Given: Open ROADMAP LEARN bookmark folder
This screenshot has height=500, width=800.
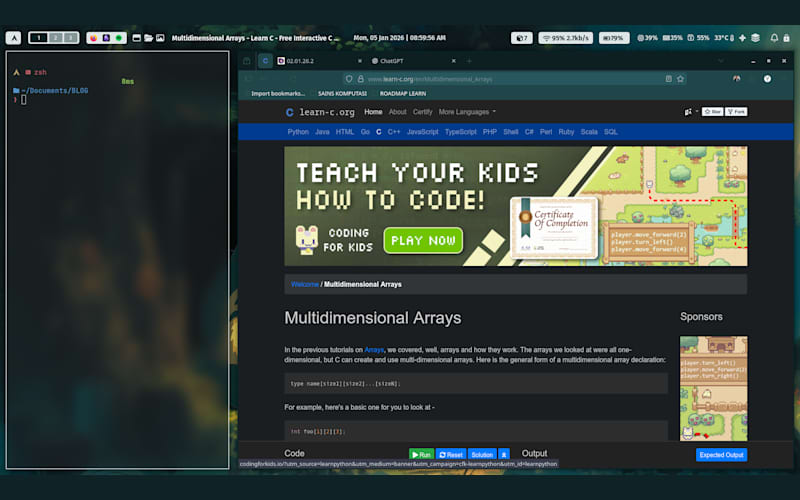Looking at the screenshot, I should (403, 93).
